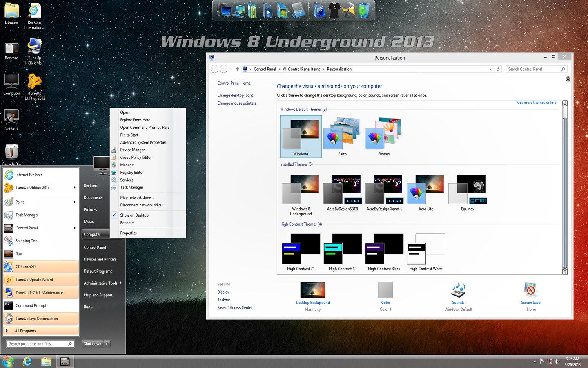This screenshot has width=588, height=368.
Task: Click the Windows Start orb on taskbar
Action: point(8,361)
